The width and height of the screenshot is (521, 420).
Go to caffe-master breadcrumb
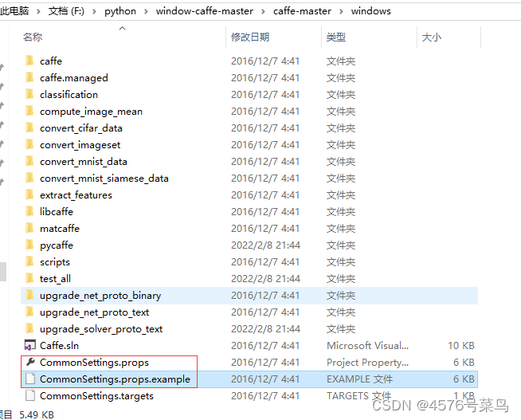coord(302,11)
